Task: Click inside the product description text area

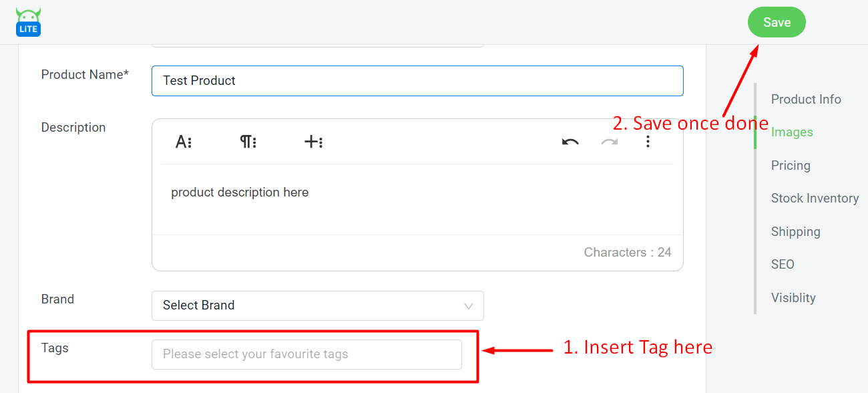Action: (x=417, y=199)
